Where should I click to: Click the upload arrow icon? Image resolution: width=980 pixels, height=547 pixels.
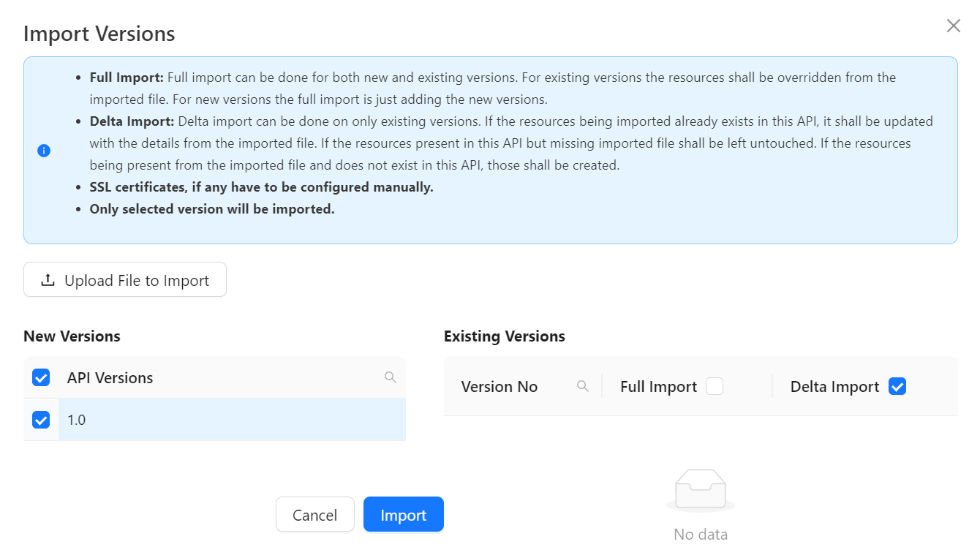click(x=48, y=280)
